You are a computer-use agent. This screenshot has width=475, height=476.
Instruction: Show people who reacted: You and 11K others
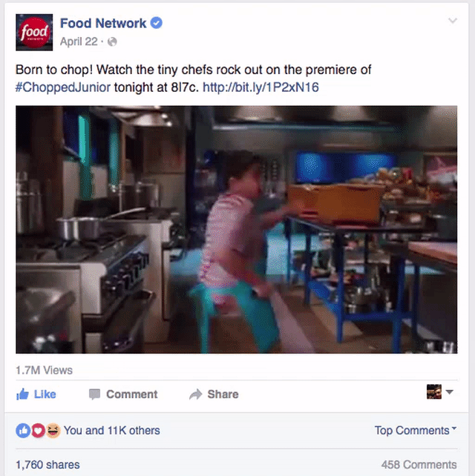111,431
